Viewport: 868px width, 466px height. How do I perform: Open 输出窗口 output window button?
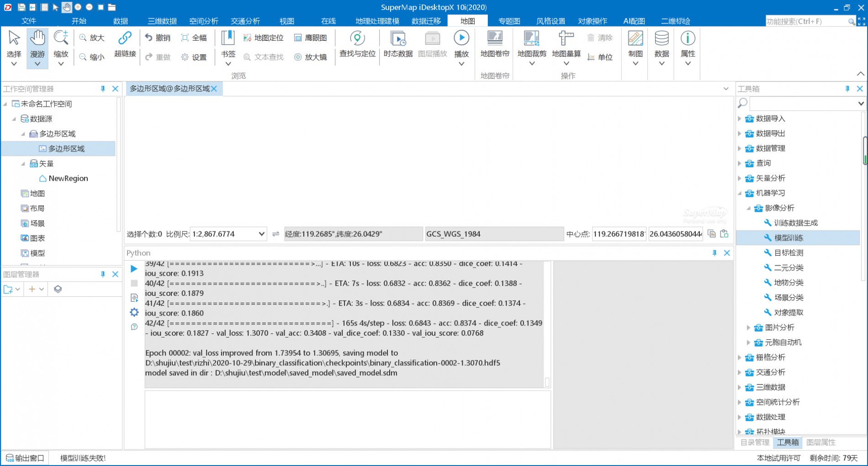[25, 458]
